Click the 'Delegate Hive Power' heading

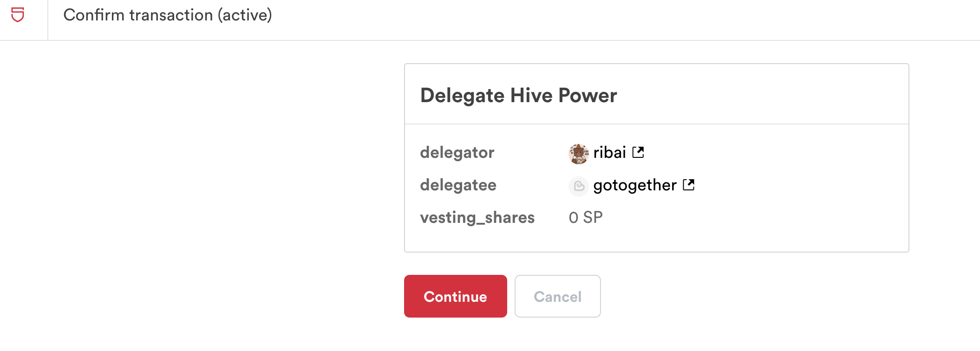tap(518, 96)
